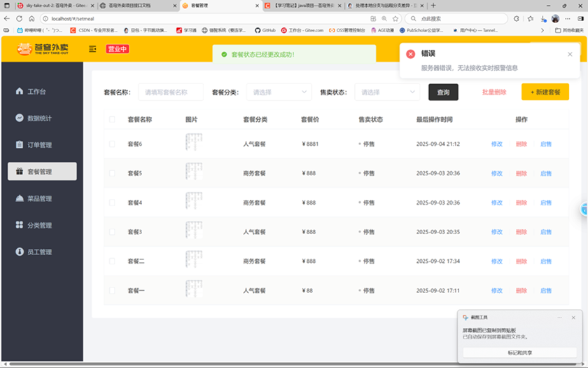Open a new browser tab
Image resolution: width=588 pixels, height=368 pixels.
pyautogui.click(x=433, y=6)
